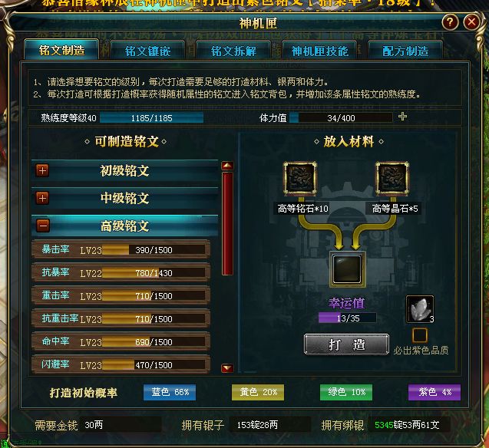Open the help question mark icon
Image resolution: width=489 pixels, height=448 pixels.
[x=450, y=22]
